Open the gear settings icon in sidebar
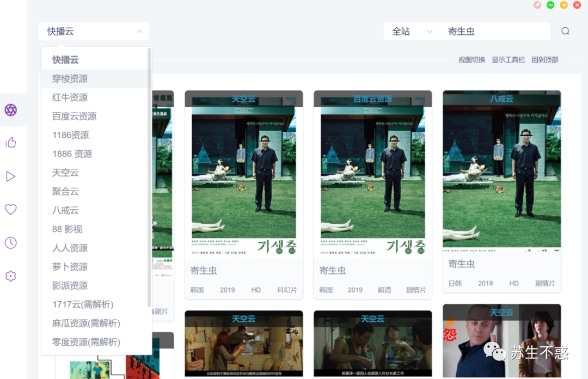 (x=10, y=276)
